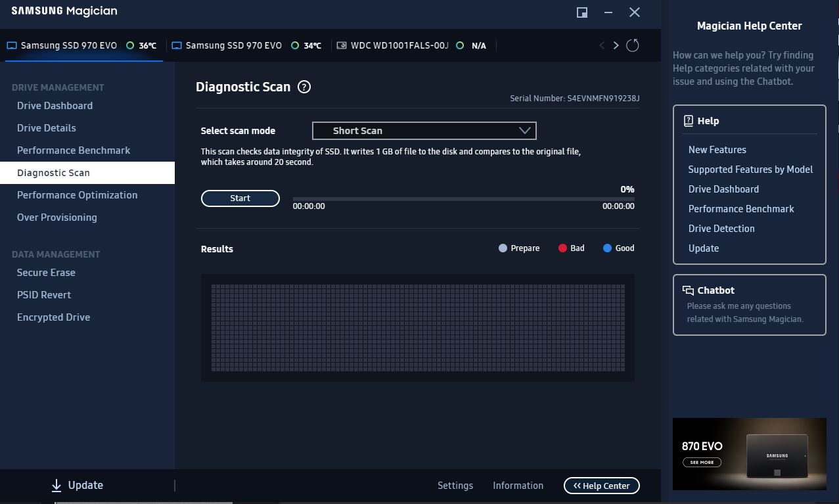The width and height of the screenshot is (839, 504).
Task: Click the blue Good legend dot
Action: (607, 248)
